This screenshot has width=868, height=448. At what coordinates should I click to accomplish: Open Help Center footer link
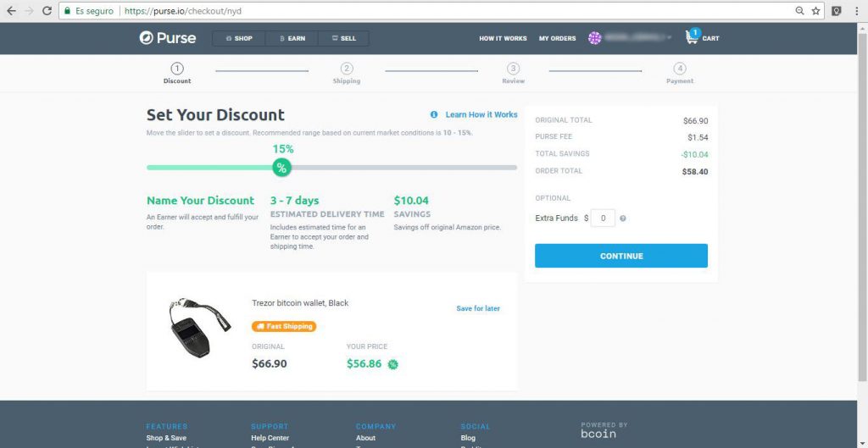(270, 438)
